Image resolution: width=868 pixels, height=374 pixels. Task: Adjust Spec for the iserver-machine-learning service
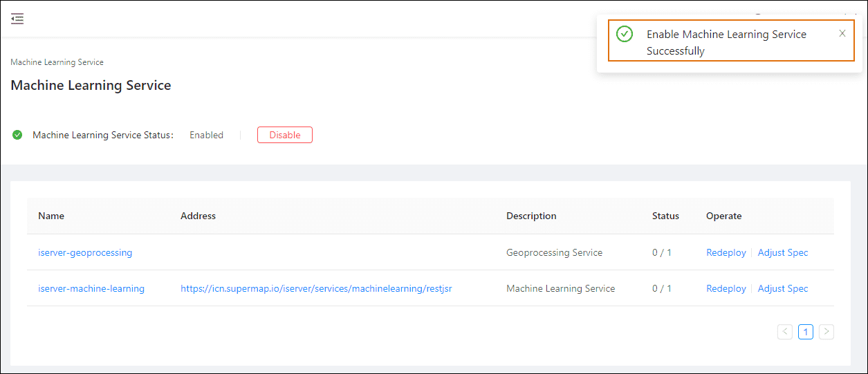pos(782,288)
